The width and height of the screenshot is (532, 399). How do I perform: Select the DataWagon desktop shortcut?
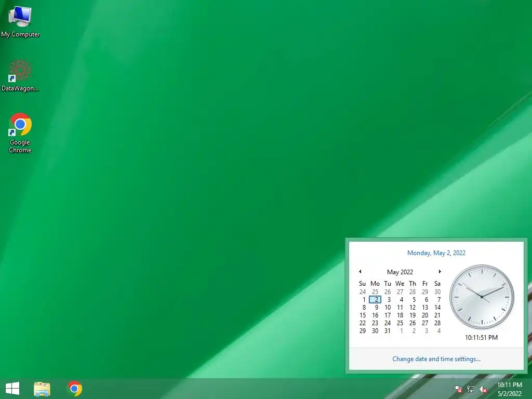tap(20, 75)
